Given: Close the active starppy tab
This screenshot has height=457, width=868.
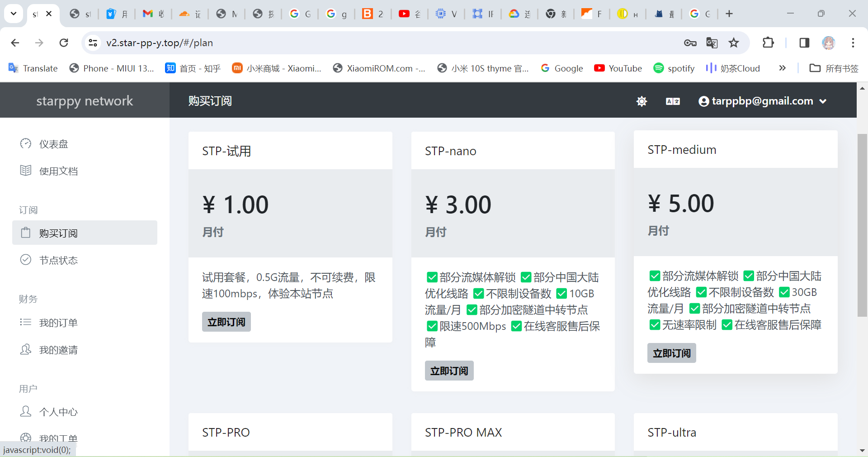Looking at the screenshot, I should (49, 14).
